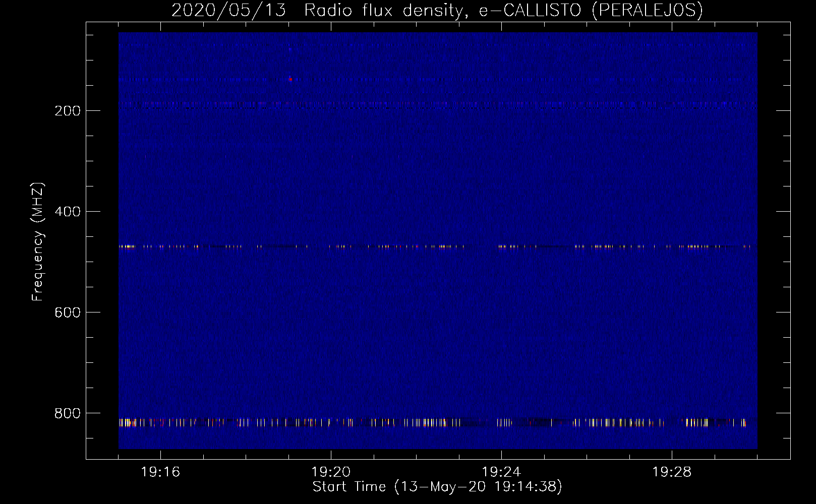
Task: Click the 19:28 time tick label
Action: 672,472
